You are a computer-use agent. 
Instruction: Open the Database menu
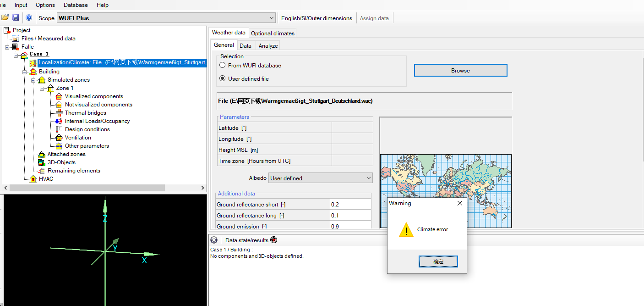[x=76, y=5]
